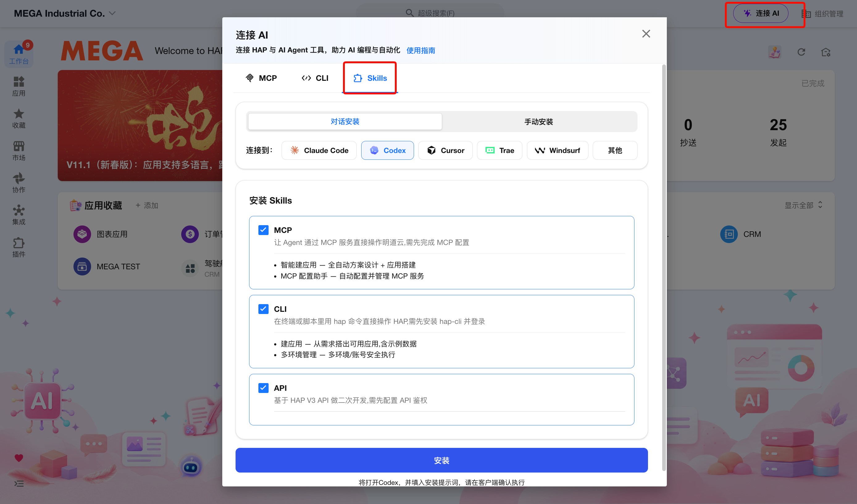Open the 插件 plugin sidebar icon
Viewport: 857px width, 504px height.
pyautogui.click(x=19, y=247)
